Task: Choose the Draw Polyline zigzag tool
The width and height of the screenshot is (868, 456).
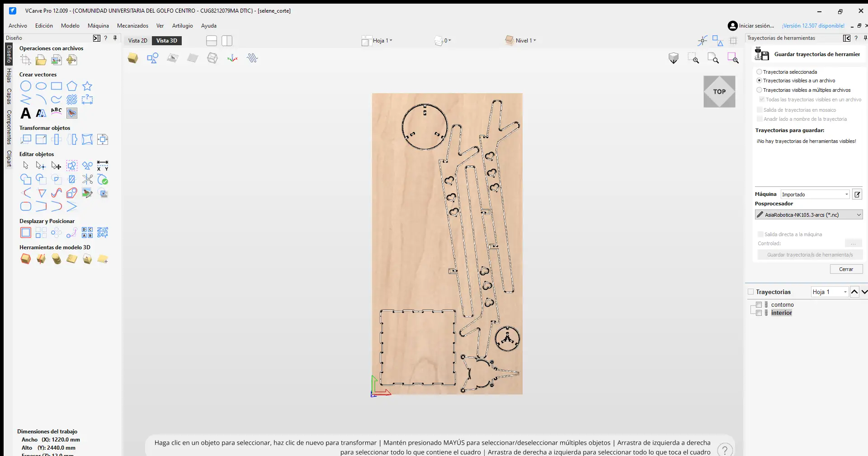Action: (x=26, y=100)
